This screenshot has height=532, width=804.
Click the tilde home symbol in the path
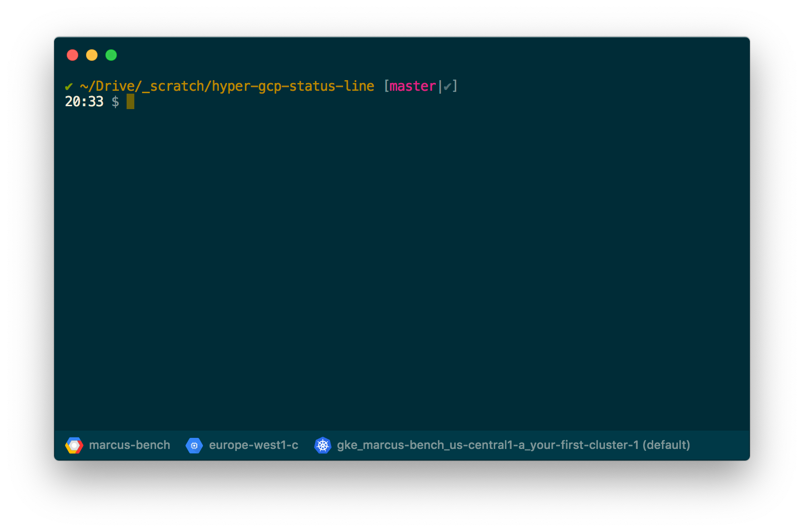pos(85,86)
